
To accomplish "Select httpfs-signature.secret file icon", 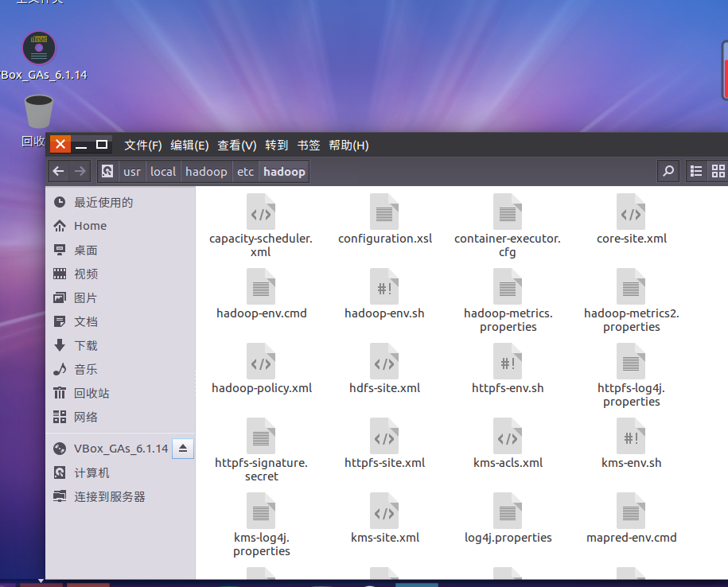I will pyautogui.click(x=260, y=436).
